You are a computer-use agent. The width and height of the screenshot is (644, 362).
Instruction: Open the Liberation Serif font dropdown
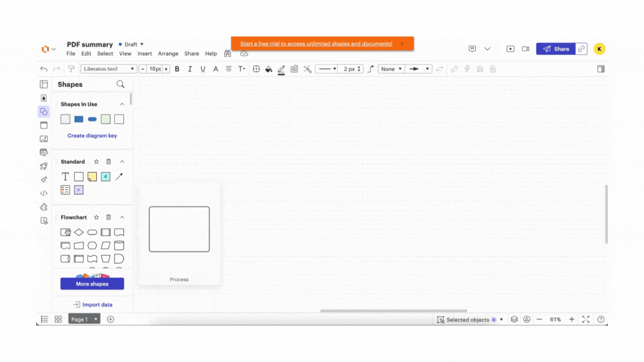[108, 69]
